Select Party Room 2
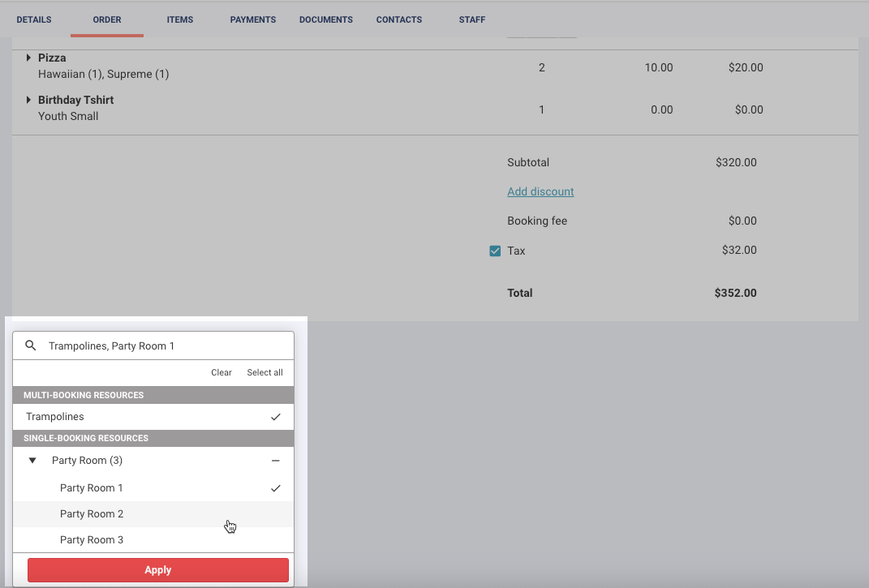Screen dimensions: 869x588 [x=153, y=514]
